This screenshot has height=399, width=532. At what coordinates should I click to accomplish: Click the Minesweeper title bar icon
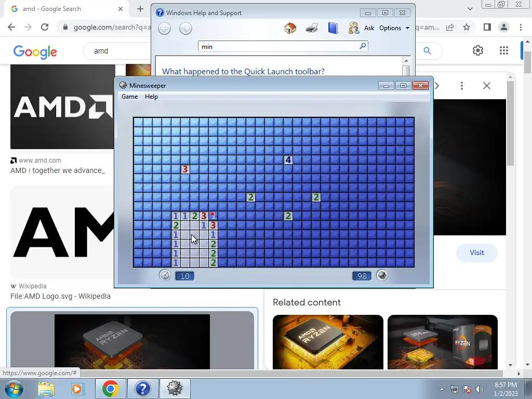coord(123,86)
